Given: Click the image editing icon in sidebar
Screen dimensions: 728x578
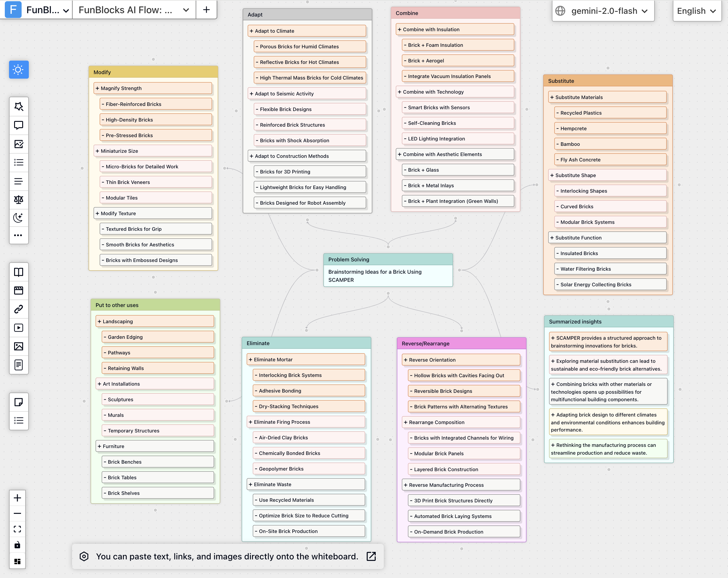Looking at the screenshot, I should [x=19, y=144].
